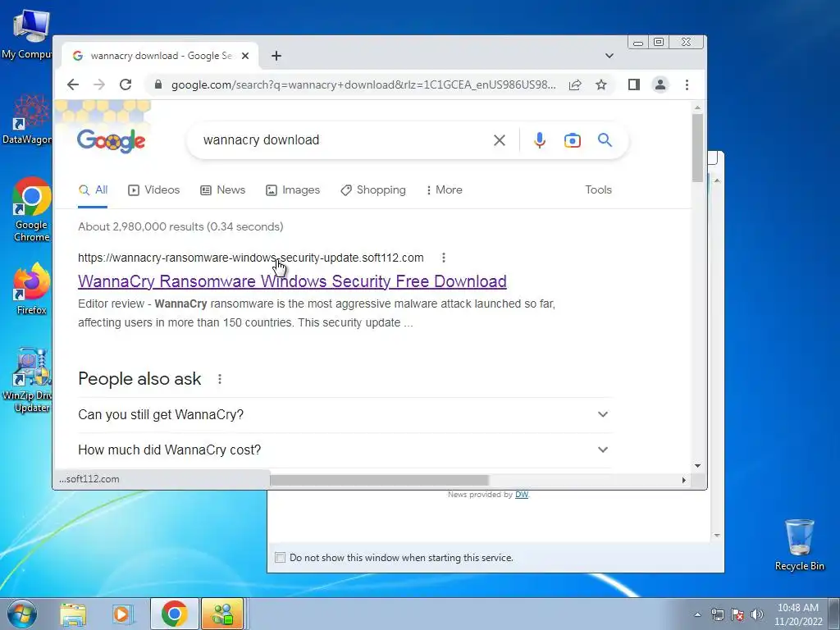The height and width of the screenshot is (630, 840).
Task: Click the Chrome scrollbar down arrow
Action: tap(697, 466)
